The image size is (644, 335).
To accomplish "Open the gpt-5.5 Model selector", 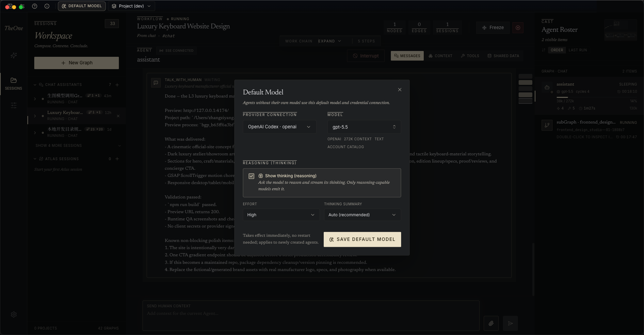I will 364,127.
